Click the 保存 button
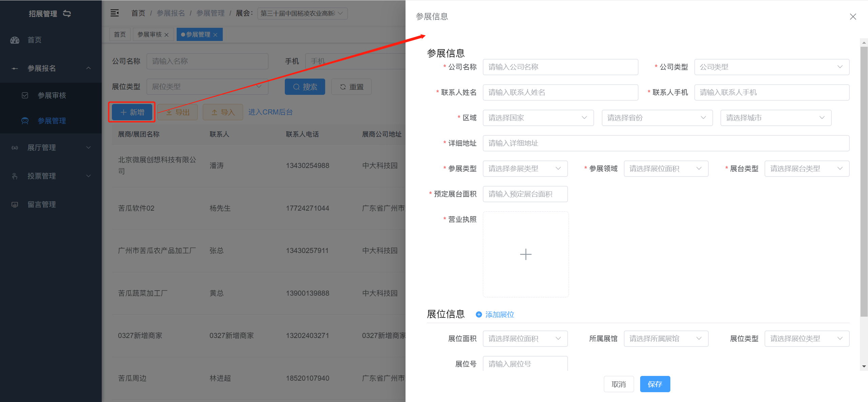The height and width of the screenshot is (402, 868). tap(655, 384)
